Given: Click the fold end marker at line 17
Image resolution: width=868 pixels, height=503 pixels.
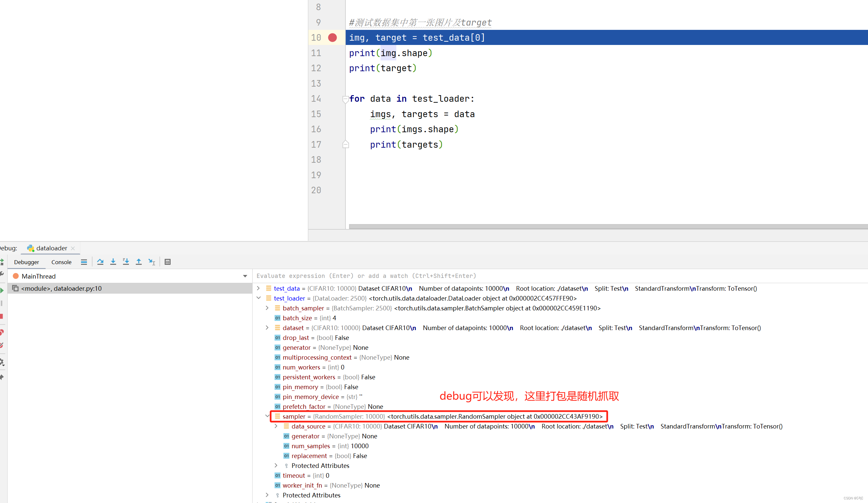Looking at the screenshot, I should (345, 144).
